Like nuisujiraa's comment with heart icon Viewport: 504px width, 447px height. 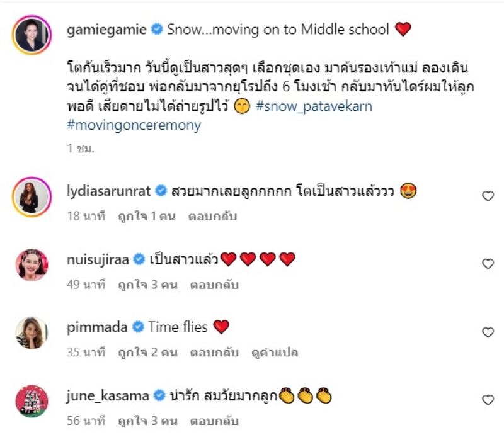point(488,264)
